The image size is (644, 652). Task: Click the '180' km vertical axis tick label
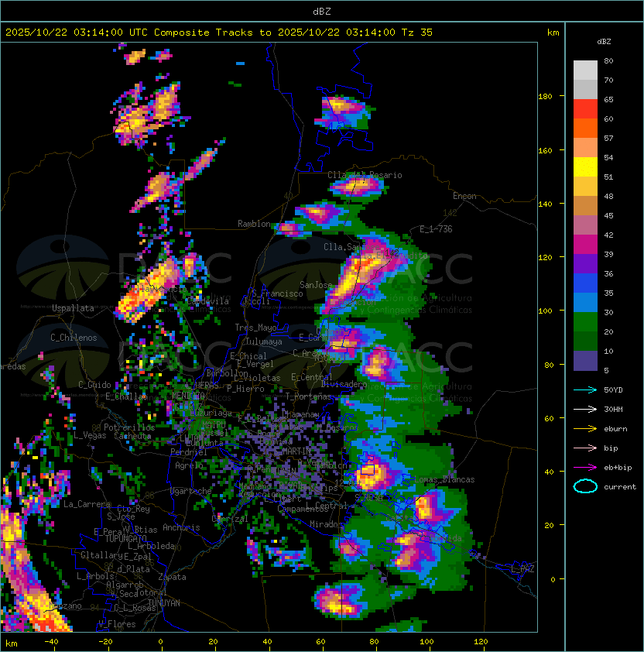pyautogui.click(x=545, y=97)
